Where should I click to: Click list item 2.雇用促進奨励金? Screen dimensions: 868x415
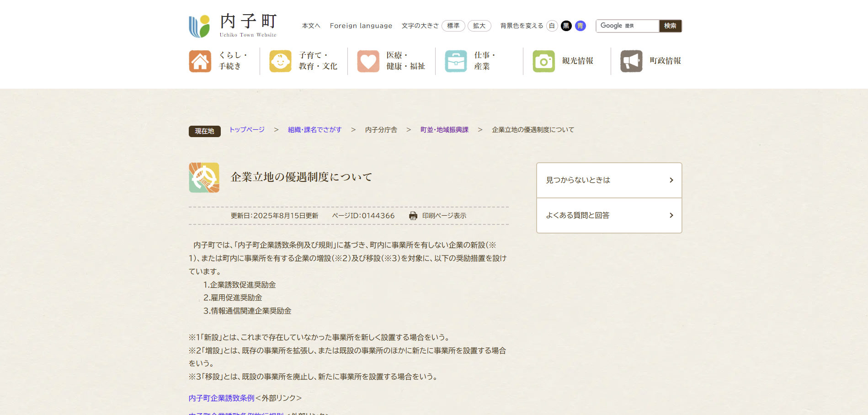(233, 298)
